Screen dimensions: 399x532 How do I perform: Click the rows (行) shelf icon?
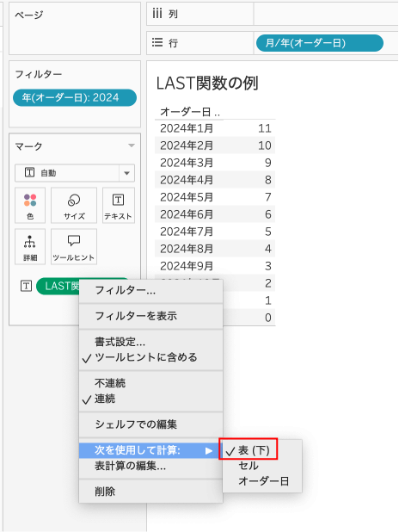(157, 43)
